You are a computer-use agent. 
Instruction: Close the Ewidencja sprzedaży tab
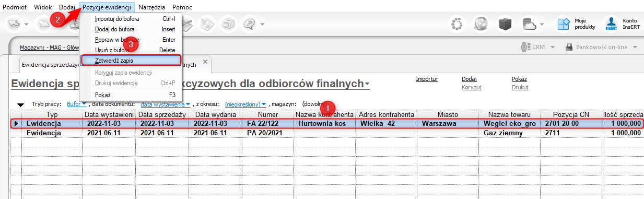pyautogui.click(x=205, y=62)
